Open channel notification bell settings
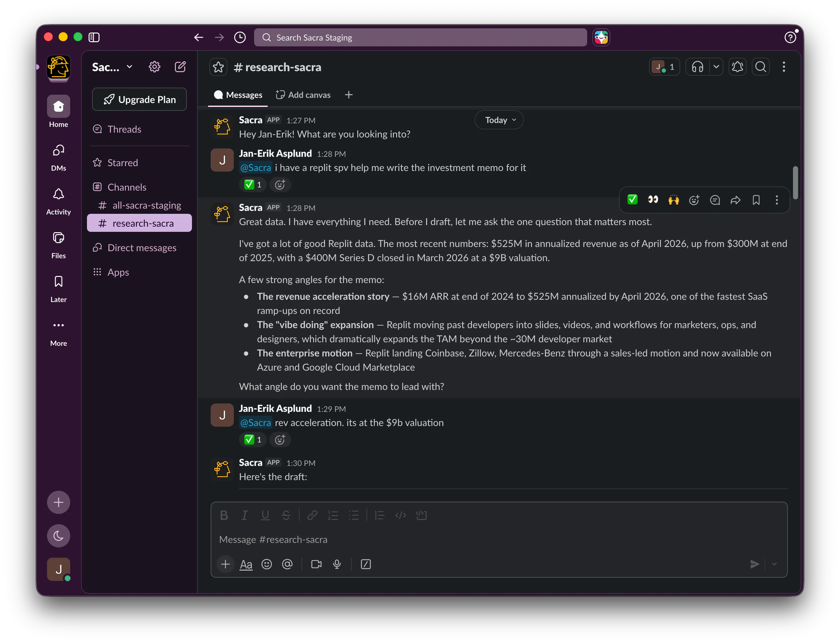 pos(737,67)
